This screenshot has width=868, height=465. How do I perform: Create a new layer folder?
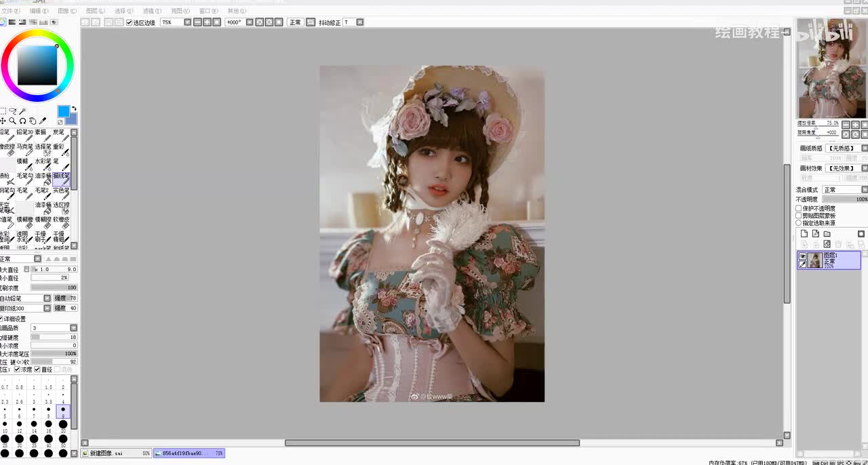[827, 234]
